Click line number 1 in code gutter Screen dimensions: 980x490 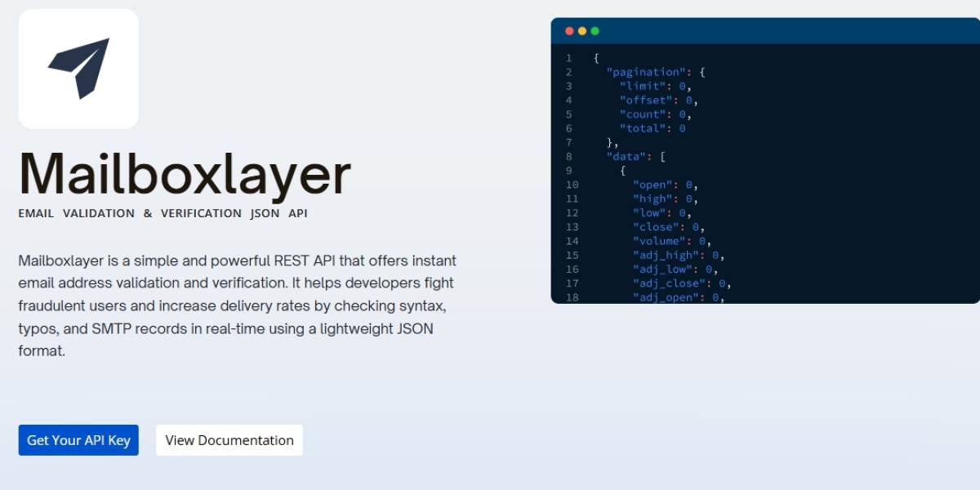[568, 58]
